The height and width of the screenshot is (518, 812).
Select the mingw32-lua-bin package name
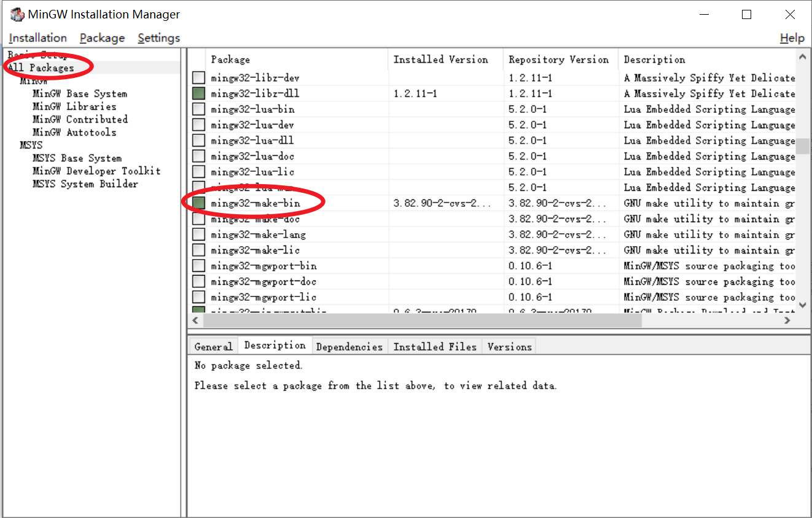252,109
